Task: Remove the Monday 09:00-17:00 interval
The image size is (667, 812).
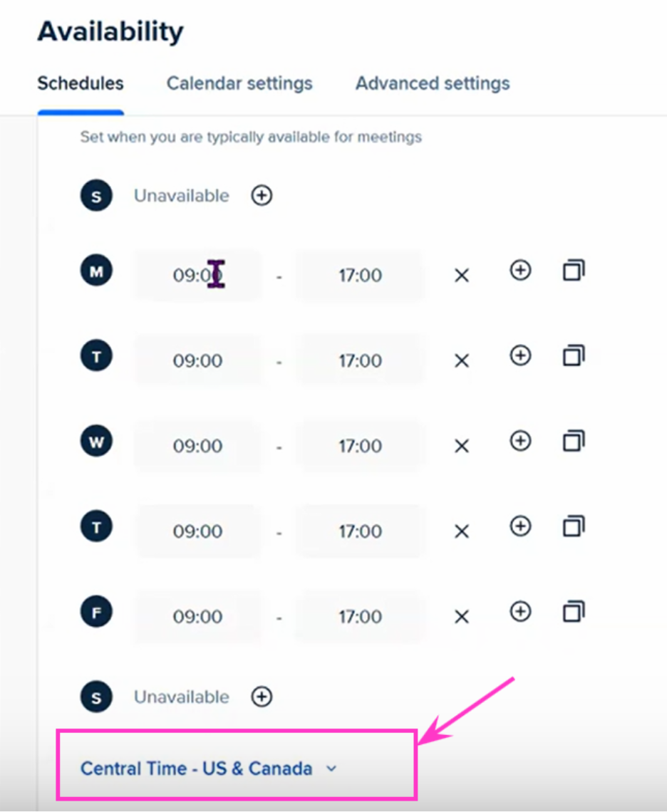Action: [462, 275]
